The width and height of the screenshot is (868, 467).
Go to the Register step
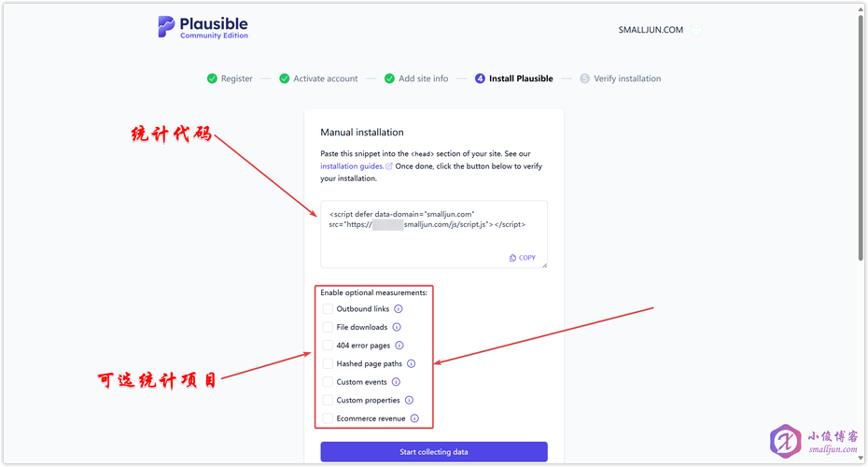[230, 78]
